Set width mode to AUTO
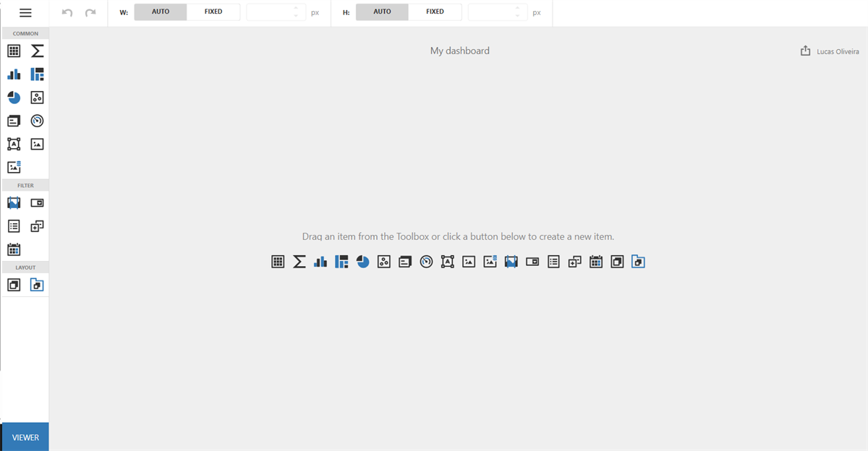868x451 pixels. [161, 12]
